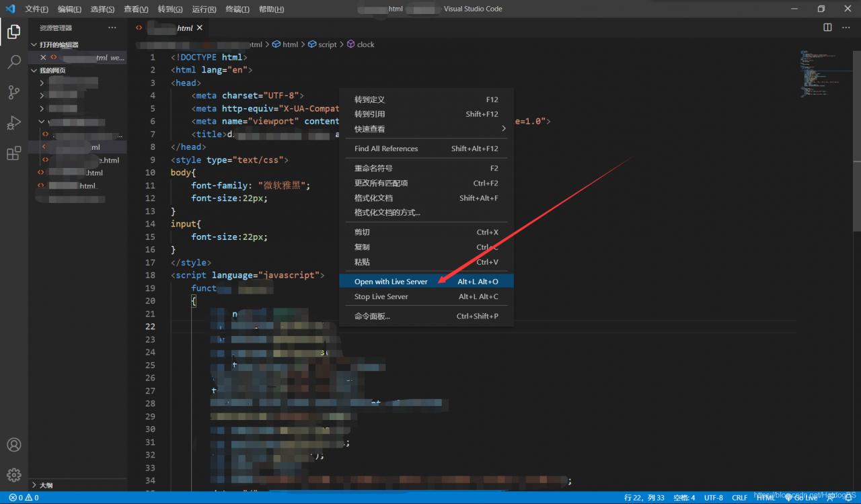861x504 pixels.
Task: Click the <!DOCTYPE html> code line
Action: [x=209, y=57]
